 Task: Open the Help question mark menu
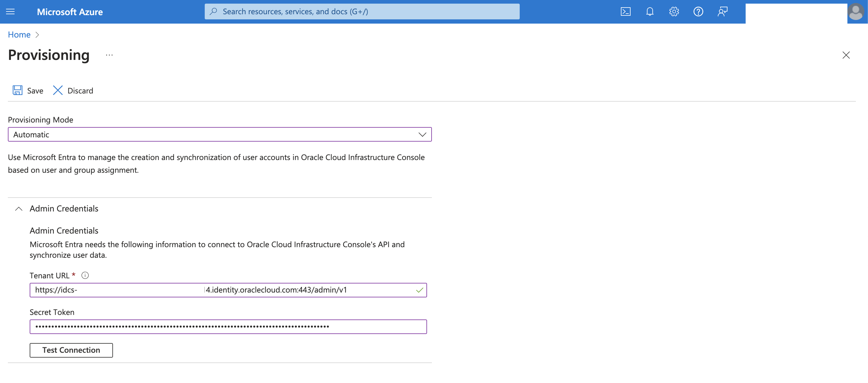(698, 12)
